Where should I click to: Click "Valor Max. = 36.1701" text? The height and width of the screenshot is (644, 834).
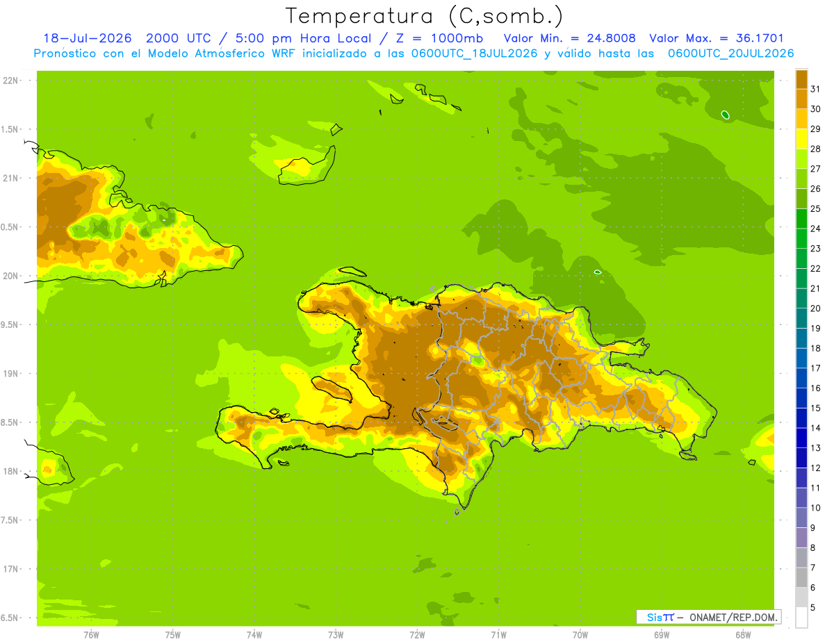click(x=717, y=38)
